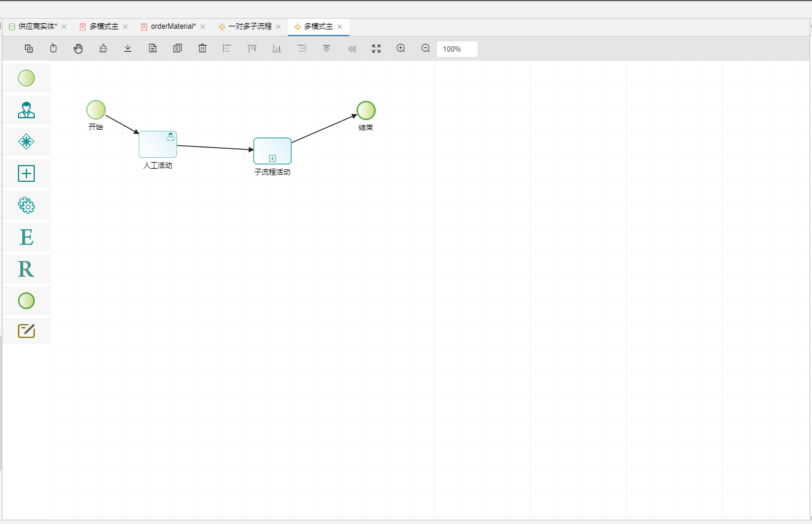
Task: Click the 100% zoom level field
Action: pos(457,49)
